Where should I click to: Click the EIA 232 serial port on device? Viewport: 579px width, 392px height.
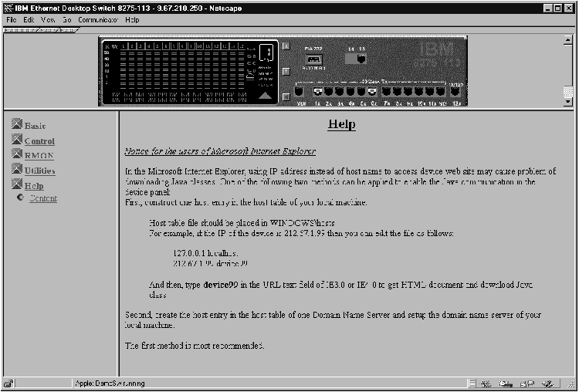point(313,59)
